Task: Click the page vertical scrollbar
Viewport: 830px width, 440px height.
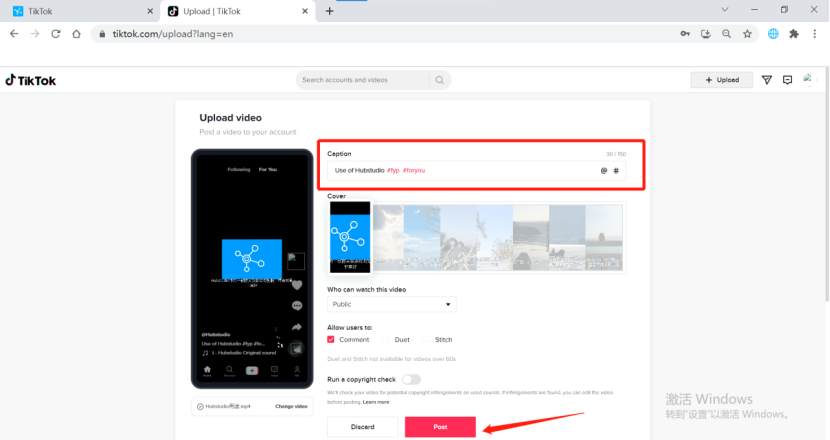Action: (826, 185)
